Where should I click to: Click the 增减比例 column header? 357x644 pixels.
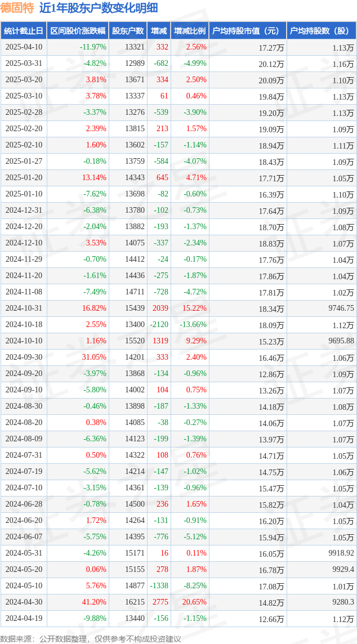pos(190,31)
